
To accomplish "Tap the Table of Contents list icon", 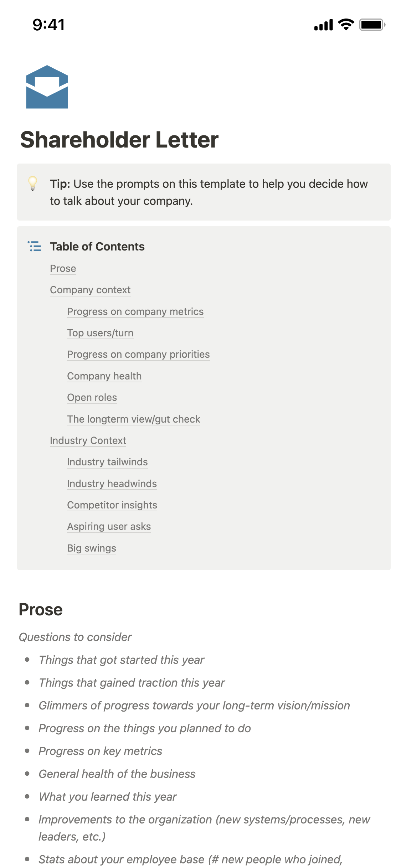I will coord(35,246).
